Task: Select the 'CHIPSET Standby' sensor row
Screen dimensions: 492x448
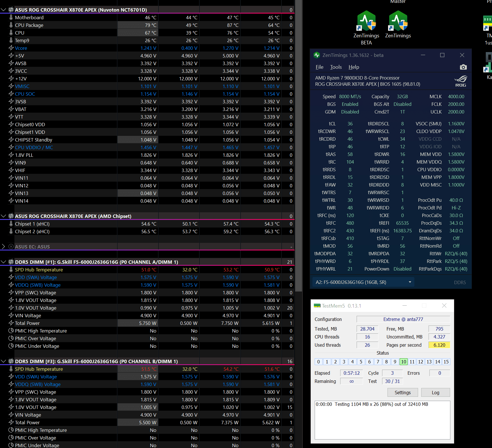Action: click(x=147, y=140)
